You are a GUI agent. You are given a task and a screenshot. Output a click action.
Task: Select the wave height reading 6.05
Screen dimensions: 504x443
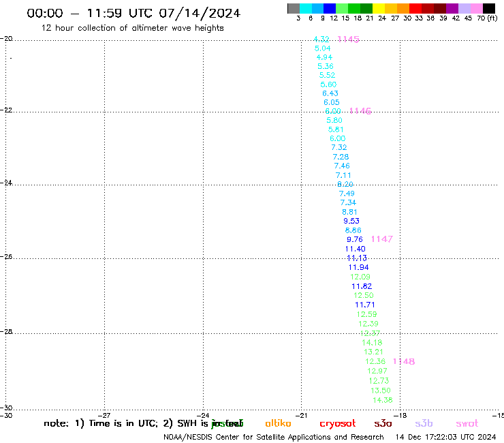pyautogui.click(x=332, y=102)
